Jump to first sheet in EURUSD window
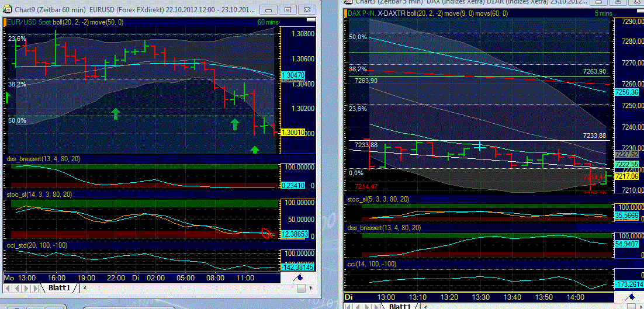The height and width of the screenshot is (309, 644). click(x=9, y=288)
